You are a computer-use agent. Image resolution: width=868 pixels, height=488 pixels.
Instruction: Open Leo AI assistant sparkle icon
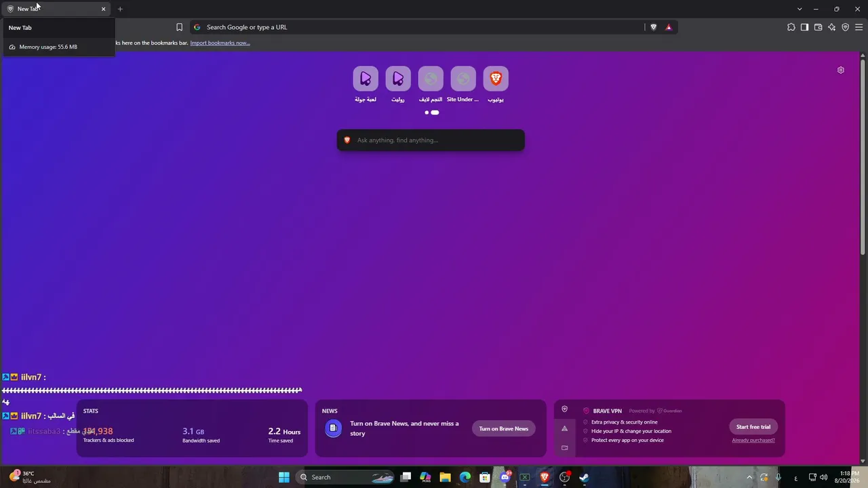831,27
